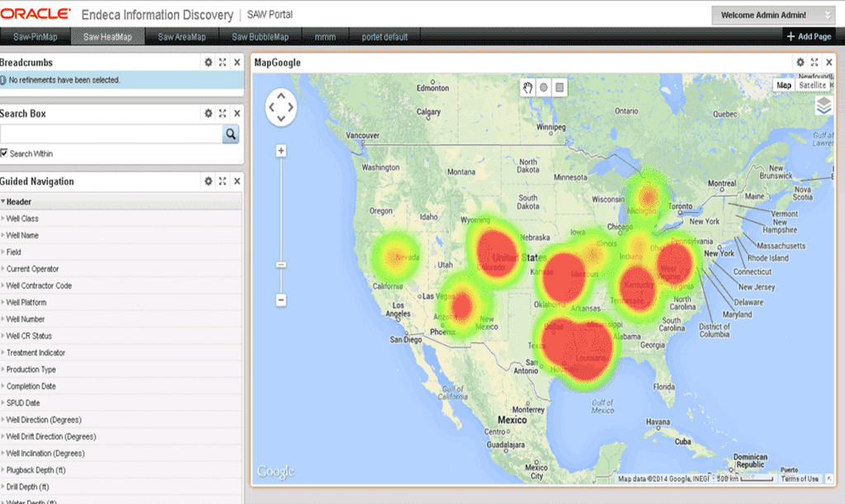Screen dimensions: 845x504
Task: Expand the Well Class refinement
Action: click(3, 218)
